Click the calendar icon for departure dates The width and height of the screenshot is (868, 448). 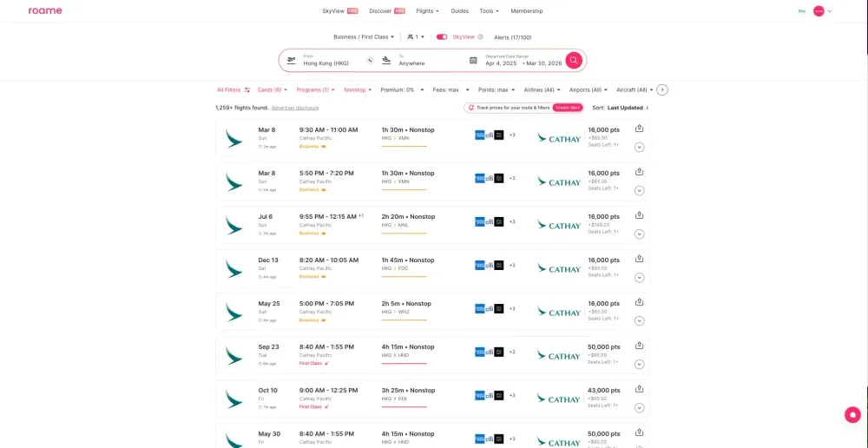(473, 61)
